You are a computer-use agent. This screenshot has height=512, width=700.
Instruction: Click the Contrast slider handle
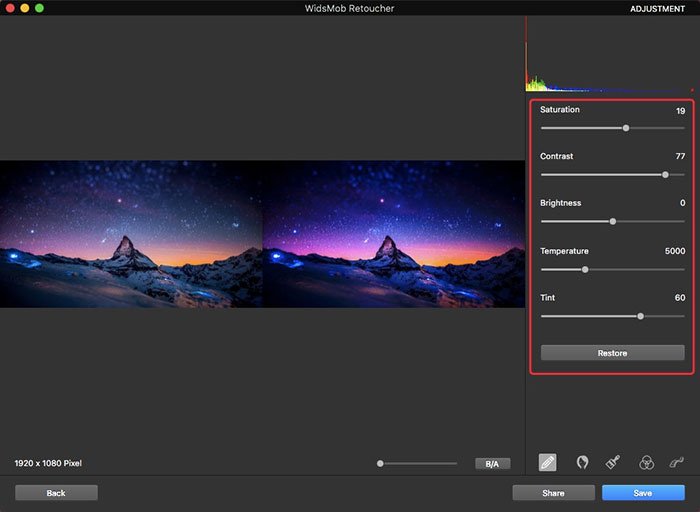pyautogui.click(x=665, y=175)
